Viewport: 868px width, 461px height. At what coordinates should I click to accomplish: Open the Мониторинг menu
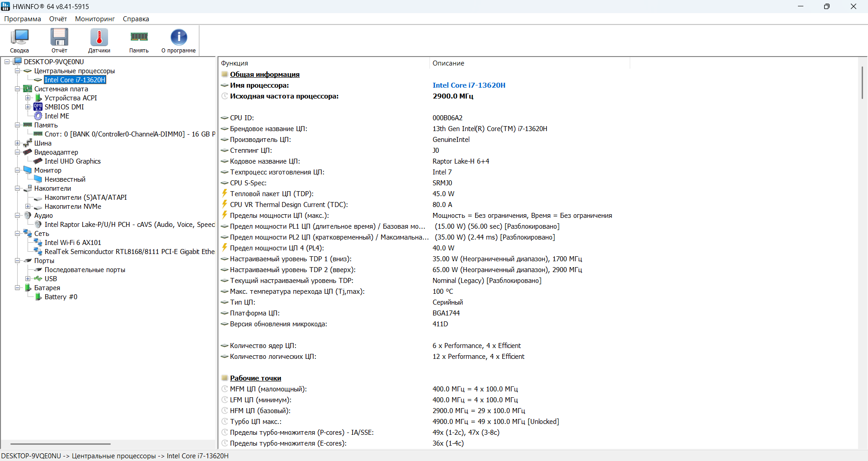[x=95, y=19]
